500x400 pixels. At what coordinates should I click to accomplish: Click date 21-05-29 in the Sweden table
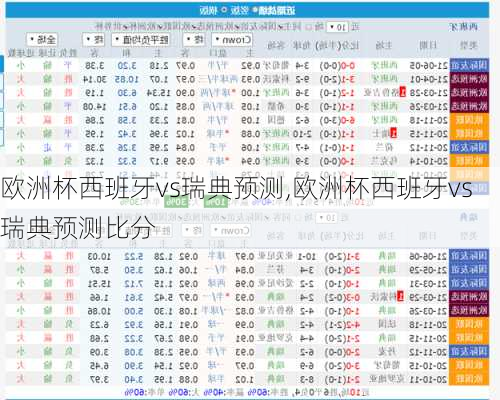point(428,269)
